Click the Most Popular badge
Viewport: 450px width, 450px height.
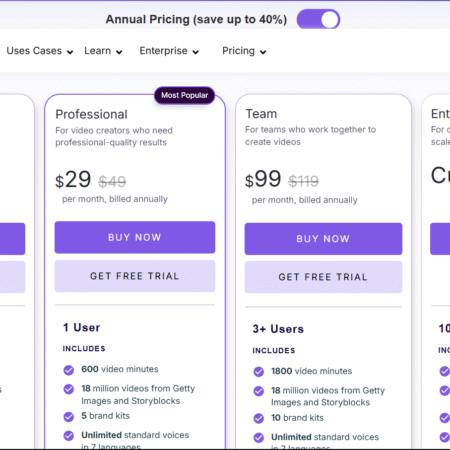(184, 95)
